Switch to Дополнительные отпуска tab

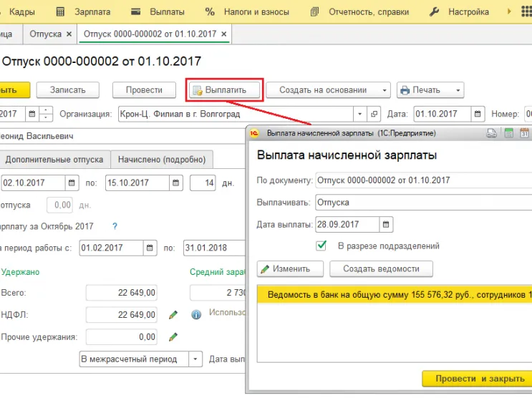(x=54, y=160)
